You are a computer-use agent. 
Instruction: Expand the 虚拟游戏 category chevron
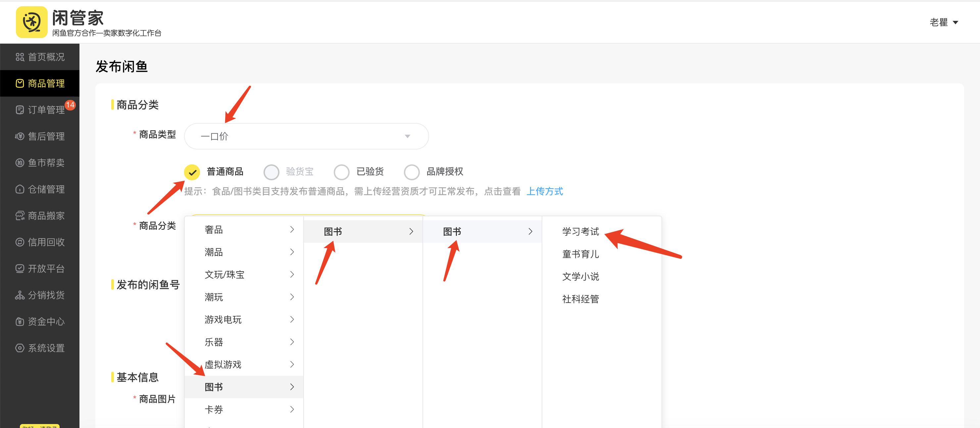[x=292, y=364]
